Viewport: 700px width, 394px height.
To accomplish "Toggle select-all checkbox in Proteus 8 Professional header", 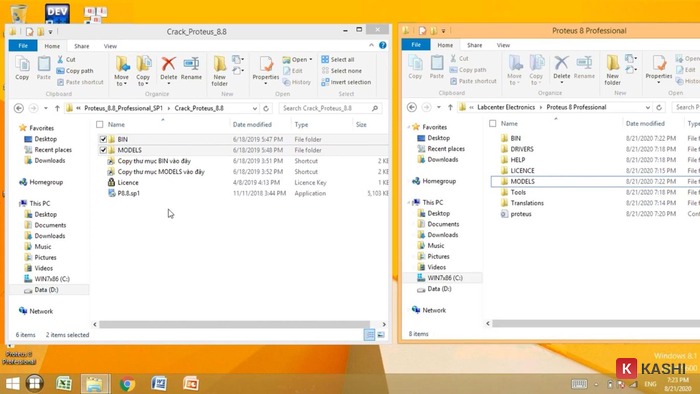I will tap(492, 124).
